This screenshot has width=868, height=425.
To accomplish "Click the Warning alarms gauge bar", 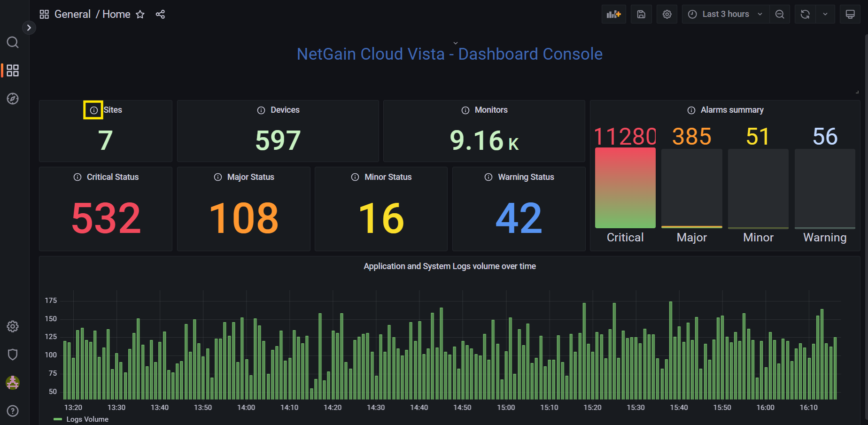I will coord(825,188).
